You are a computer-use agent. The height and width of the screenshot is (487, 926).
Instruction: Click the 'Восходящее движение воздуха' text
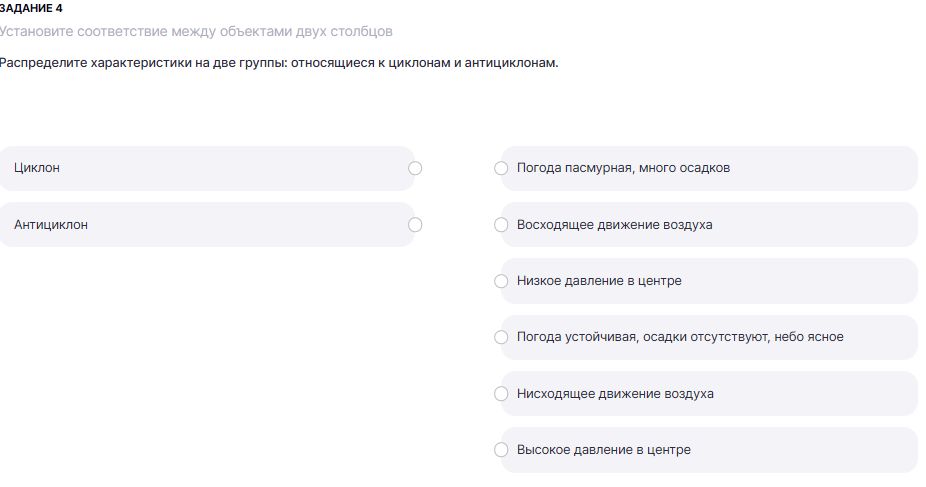click(614, 225)
